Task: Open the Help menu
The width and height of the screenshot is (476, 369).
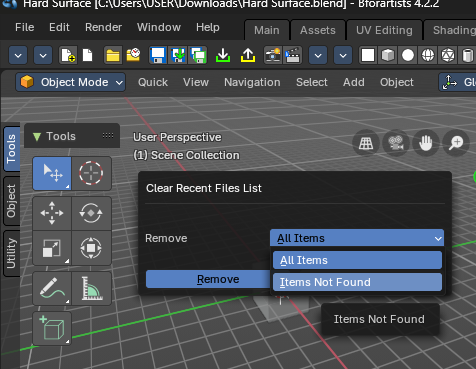Action: point(208,27)
